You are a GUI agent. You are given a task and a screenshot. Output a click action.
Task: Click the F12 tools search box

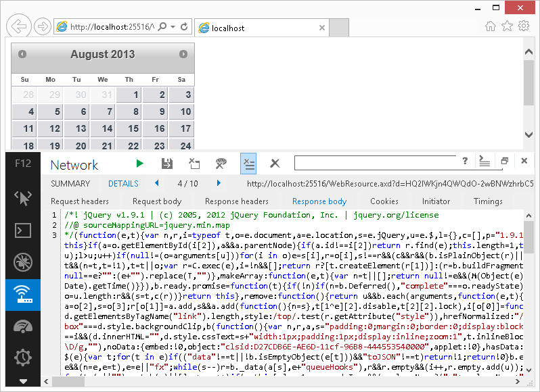(377, 162)
